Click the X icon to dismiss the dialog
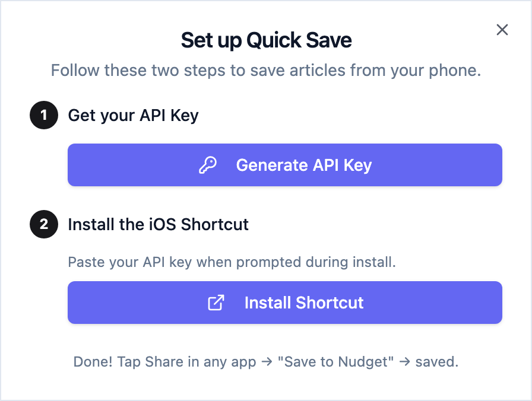 502,29
